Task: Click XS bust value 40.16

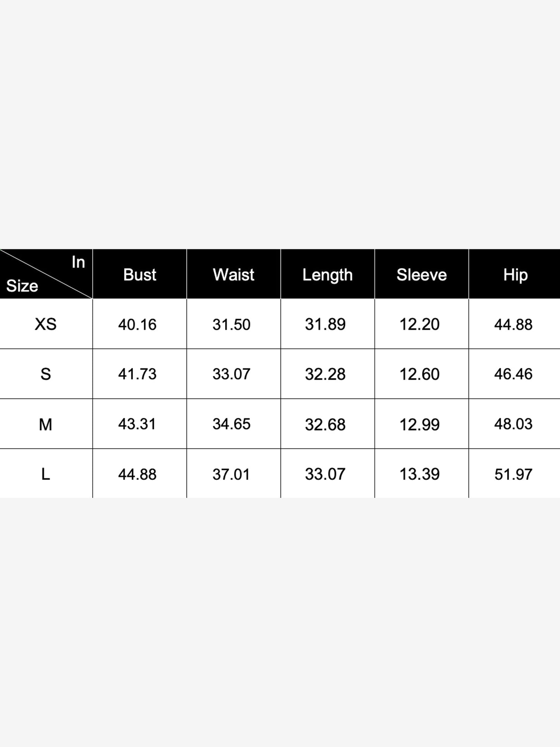Action: pyautogui.click(x=137, y=324)
